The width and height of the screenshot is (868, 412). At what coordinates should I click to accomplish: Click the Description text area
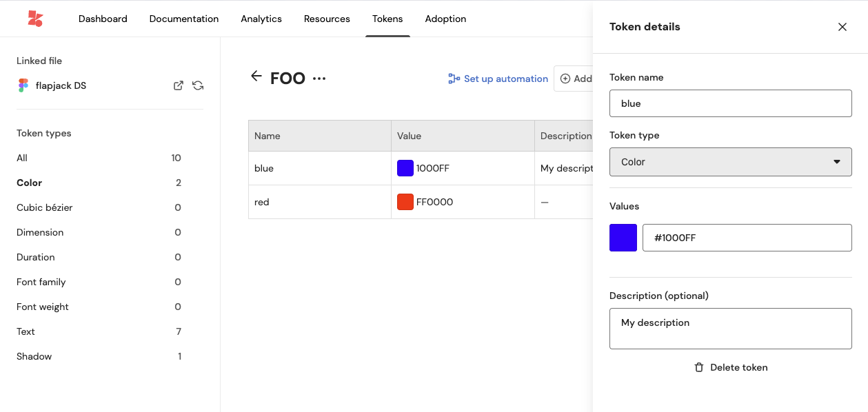730,329
